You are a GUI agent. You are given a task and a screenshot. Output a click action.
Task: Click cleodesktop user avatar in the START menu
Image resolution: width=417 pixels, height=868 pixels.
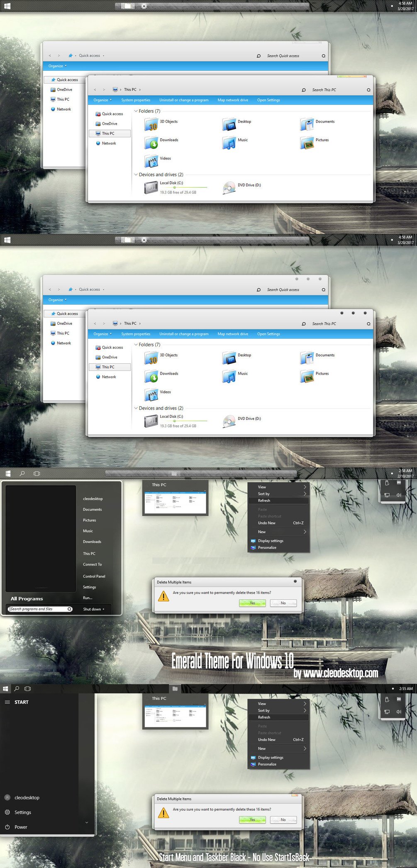coord(7,797)
